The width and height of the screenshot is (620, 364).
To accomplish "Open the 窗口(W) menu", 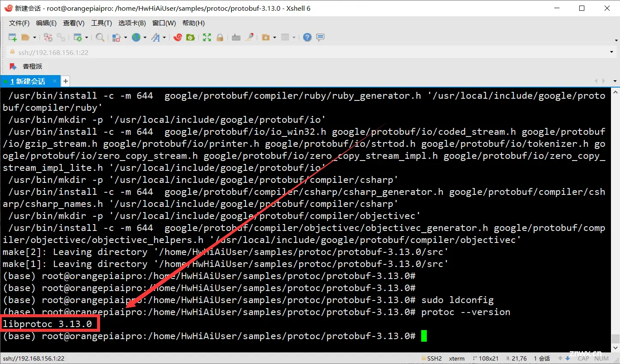I will [x=164, y=23].
